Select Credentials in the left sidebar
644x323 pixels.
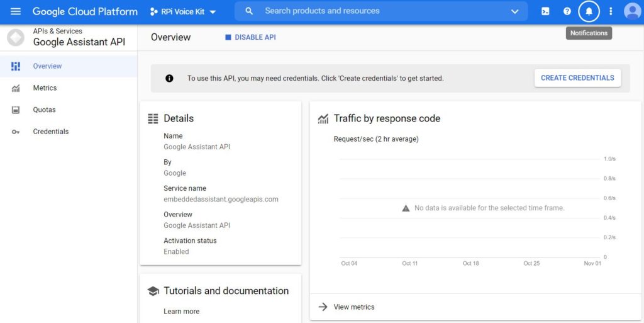tap(68, 132)
